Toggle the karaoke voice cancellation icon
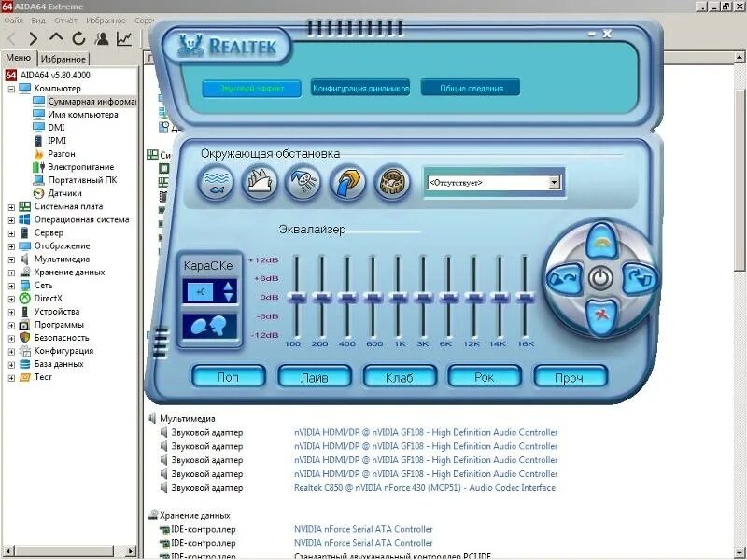The image size is (747, 560). (208, 326)
